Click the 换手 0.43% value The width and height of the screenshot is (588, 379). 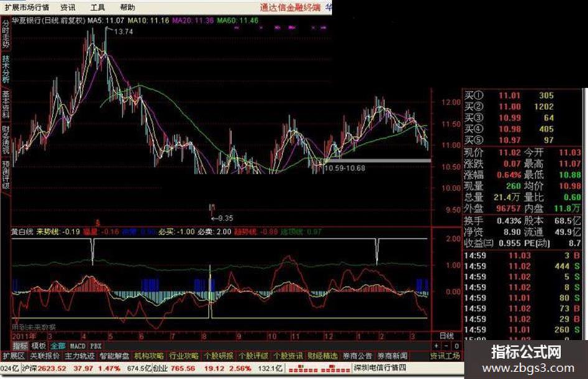(509, 221)
